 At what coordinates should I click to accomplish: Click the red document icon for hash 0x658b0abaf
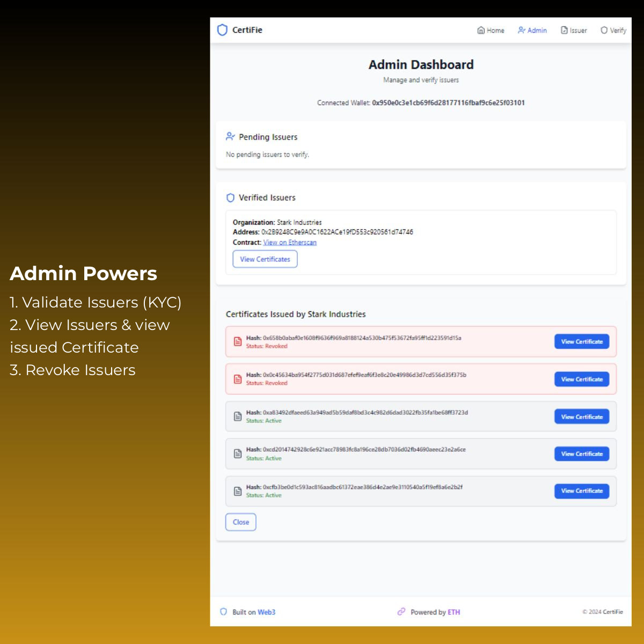[x=238, y=342]
